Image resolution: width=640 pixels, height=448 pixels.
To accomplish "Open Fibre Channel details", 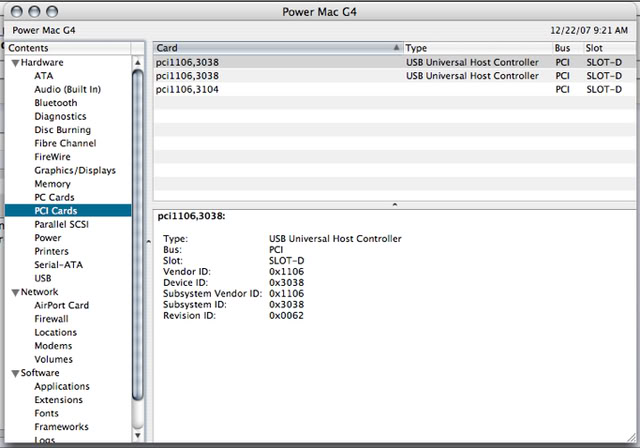I will 65,143.
